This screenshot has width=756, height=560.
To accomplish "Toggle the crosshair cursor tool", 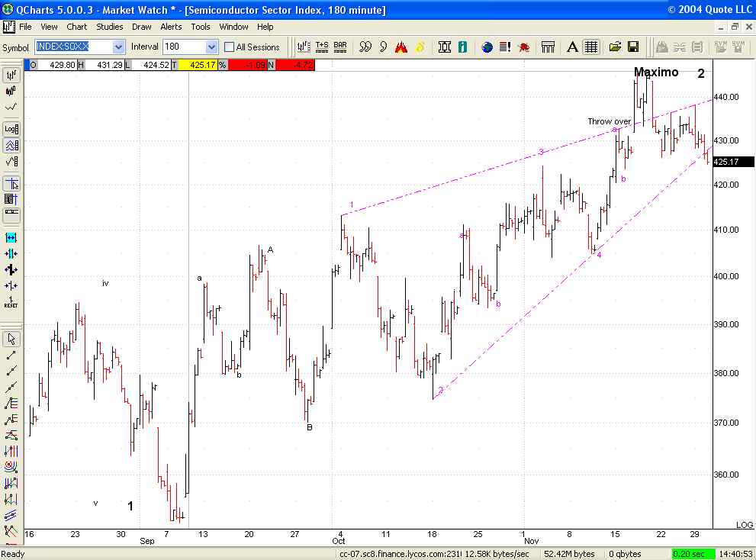I will [11, 183].
